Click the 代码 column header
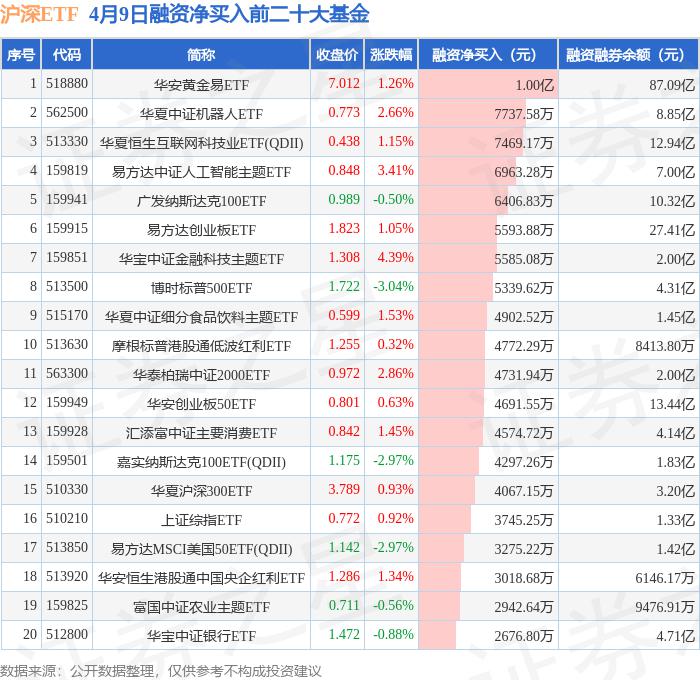 [x=67, y=54]
